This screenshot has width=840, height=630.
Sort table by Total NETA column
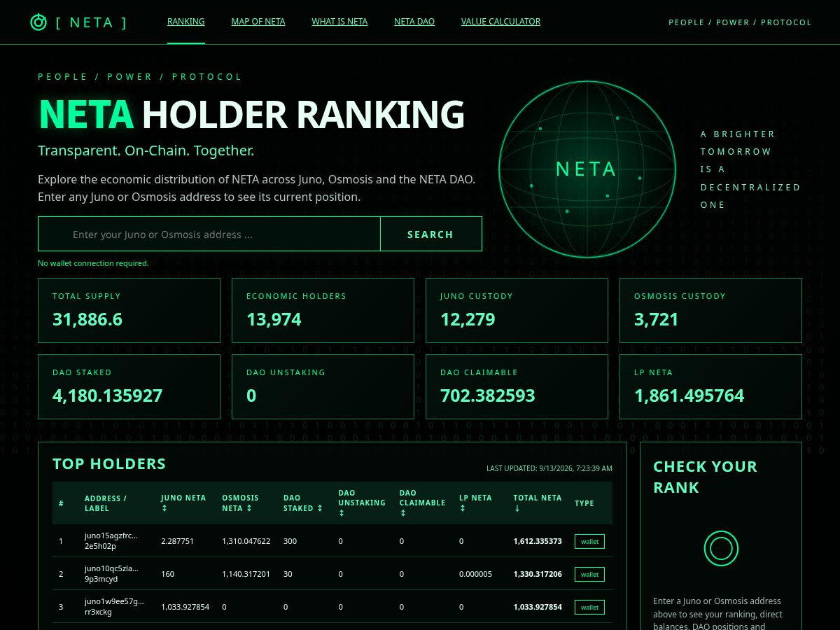538,503
